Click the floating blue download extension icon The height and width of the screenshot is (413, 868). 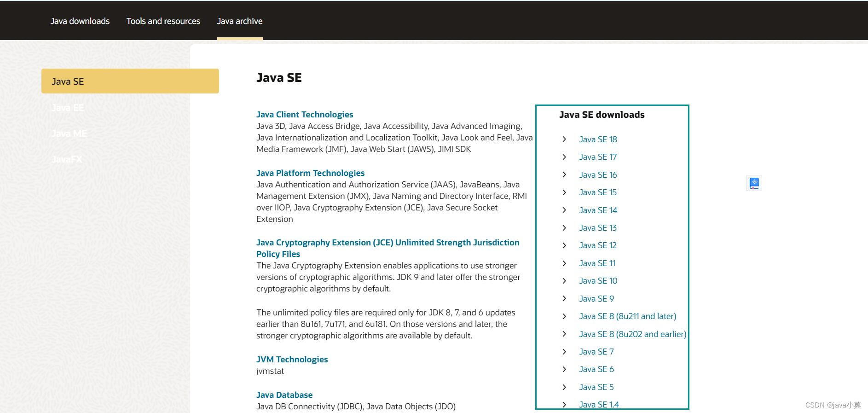click(754, 183)
